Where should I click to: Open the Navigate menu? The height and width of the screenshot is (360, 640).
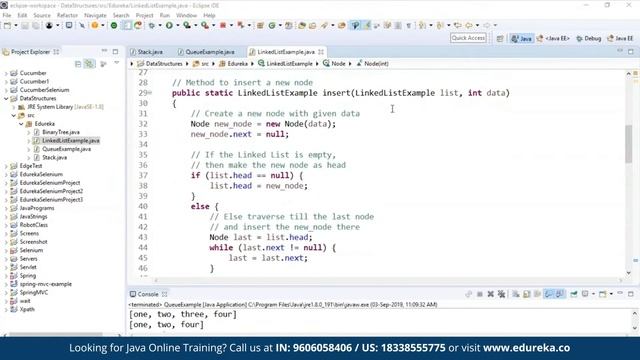(95, 15)
